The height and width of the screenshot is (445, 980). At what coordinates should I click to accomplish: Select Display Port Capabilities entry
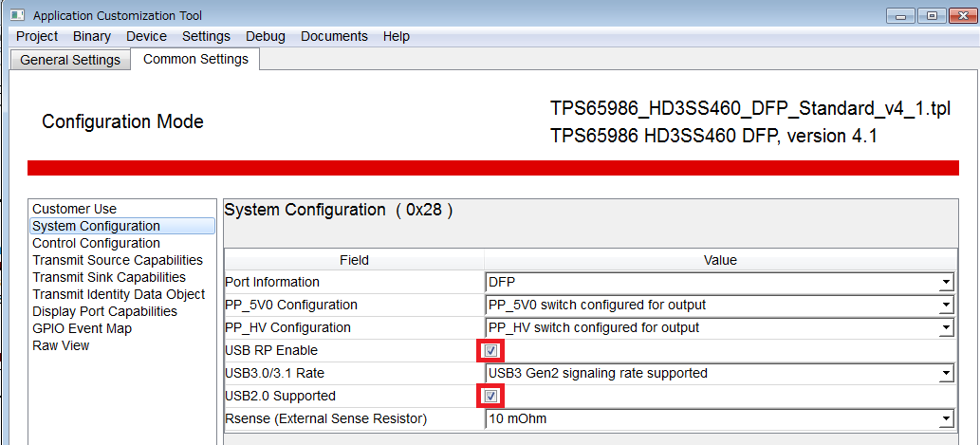click(x=105, y=311)
